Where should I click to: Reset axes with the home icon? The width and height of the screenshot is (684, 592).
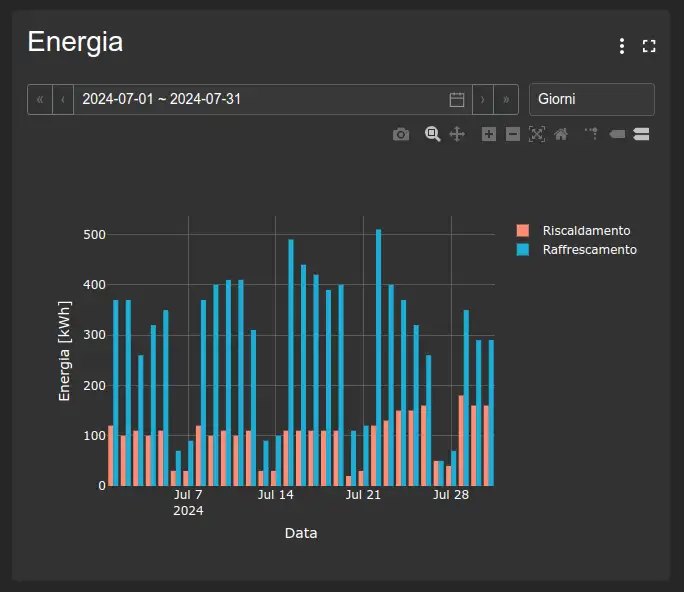click(x=561, y=134)
